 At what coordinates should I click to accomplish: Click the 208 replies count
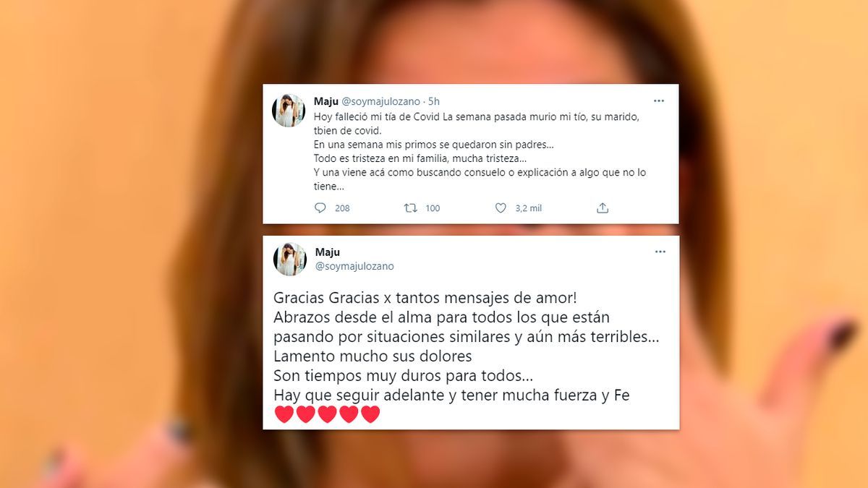pyautogui.click(x=342, y=208)
